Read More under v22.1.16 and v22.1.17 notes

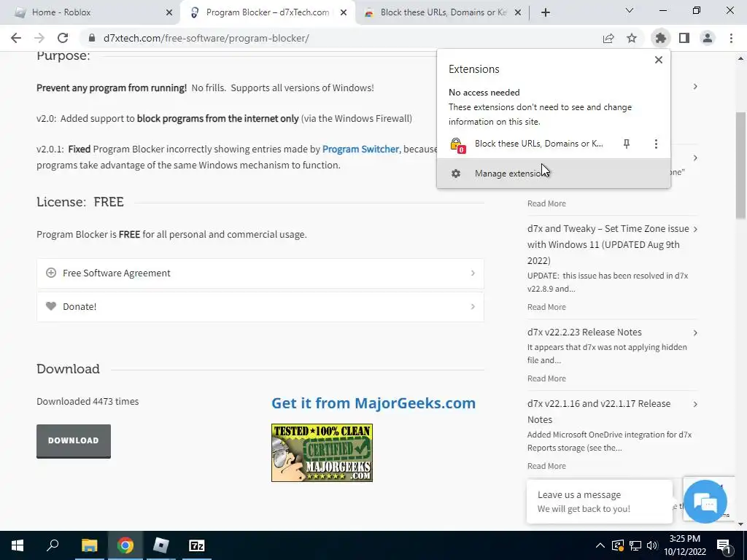tap(546, 466)
